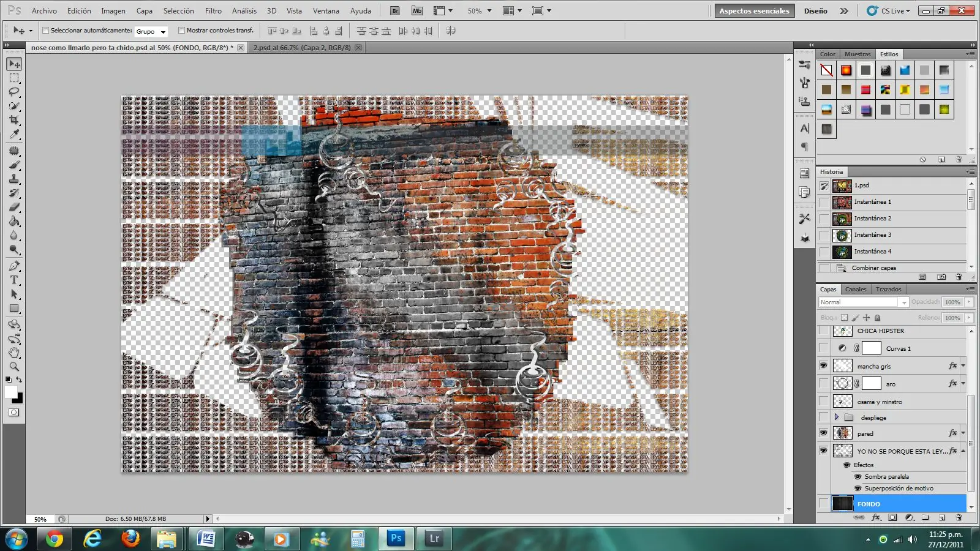
Task: Click the foreground color swatch
Action: coord(11,392)
